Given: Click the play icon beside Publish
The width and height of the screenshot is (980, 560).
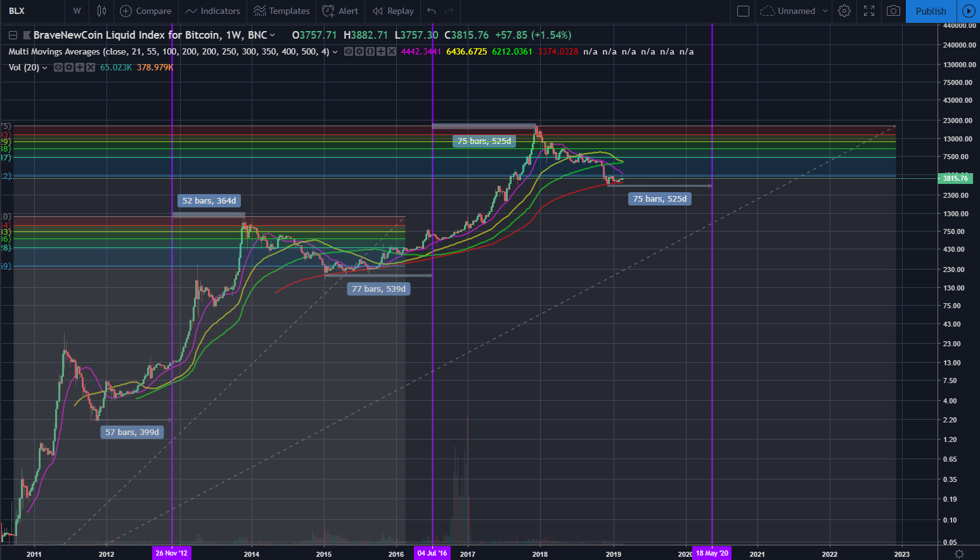Looking at the screenshot, I should 967,11.
